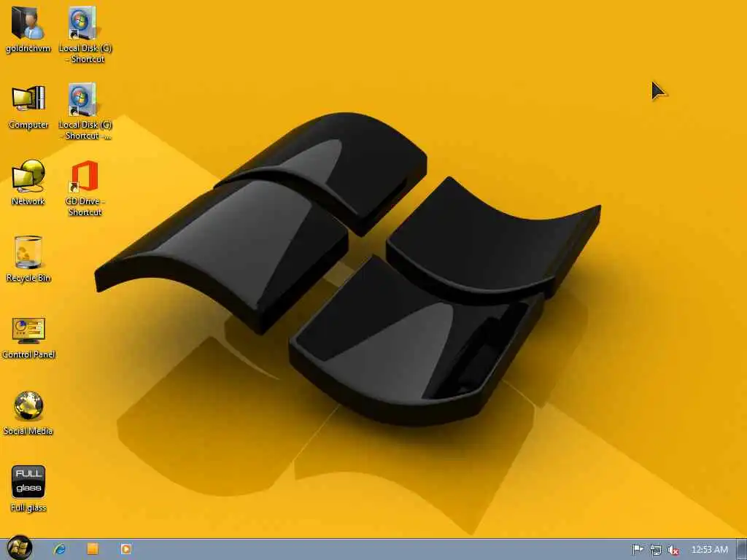Click the Show desktop button on the taskbar
The width and height of the screenshot is (747, 560).
(742, 550)
